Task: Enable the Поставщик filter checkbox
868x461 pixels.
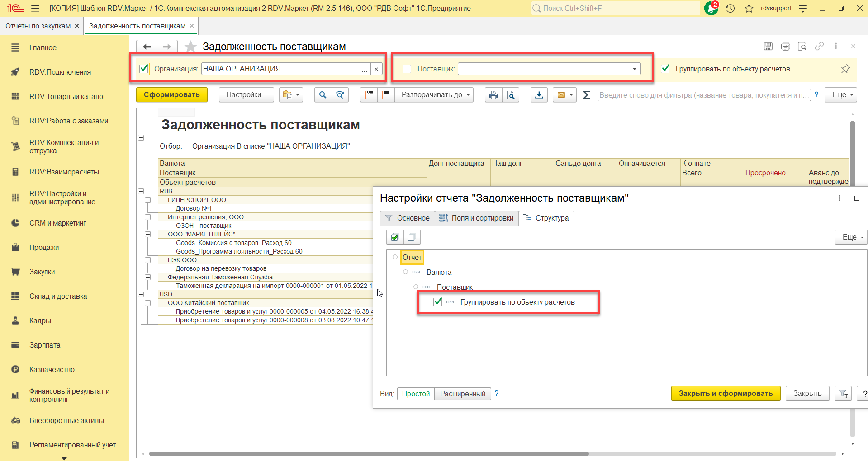Action: pyautogui.click(x=407, y=69)
